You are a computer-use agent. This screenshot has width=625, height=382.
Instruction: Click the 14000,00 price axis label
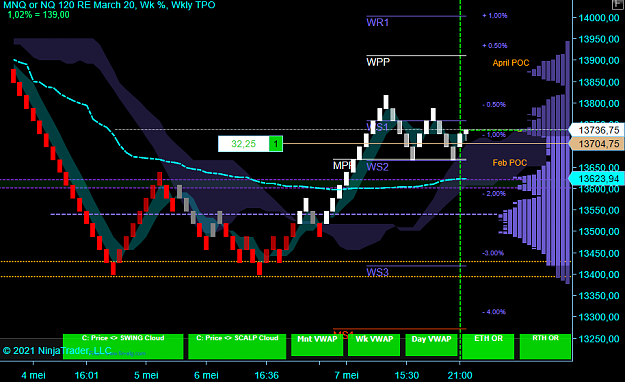(599, 18)
